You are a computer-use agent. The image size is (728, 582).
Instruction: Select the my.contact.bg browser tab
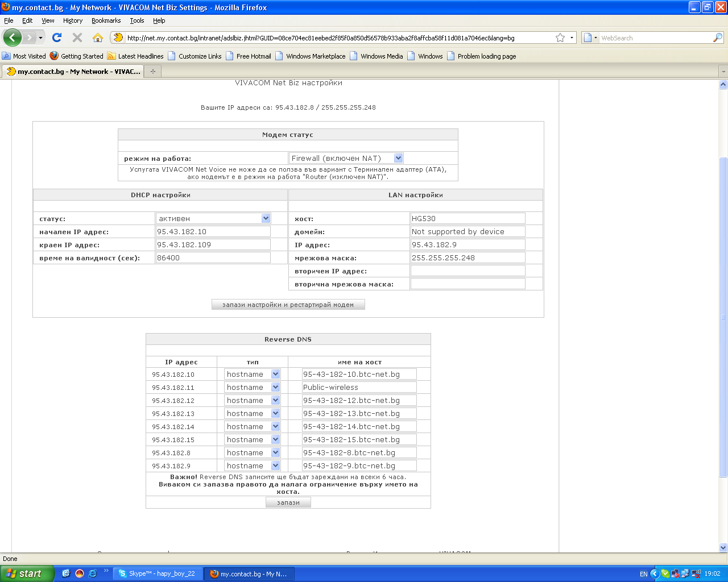pyautogui.click(x=73, y=72)
